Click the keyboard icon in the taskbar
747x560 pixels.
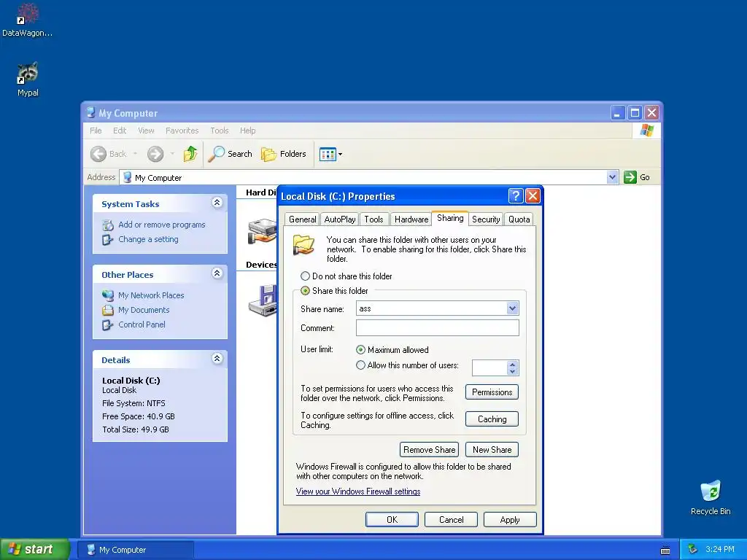[665, 550]
